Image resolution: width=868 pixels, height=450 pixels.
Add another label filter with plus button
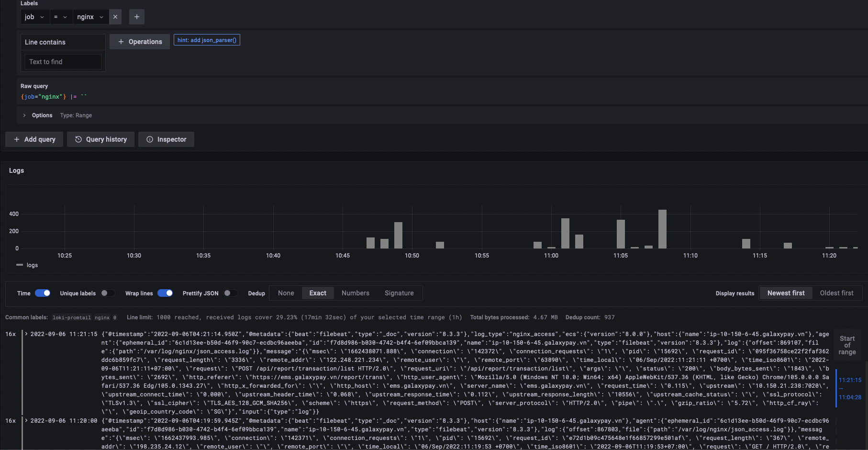click(137, 17)
